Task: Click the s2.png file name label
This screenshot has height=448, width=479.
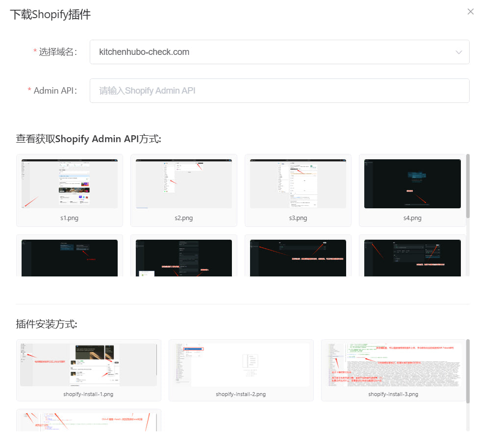Action: [183, 218]
